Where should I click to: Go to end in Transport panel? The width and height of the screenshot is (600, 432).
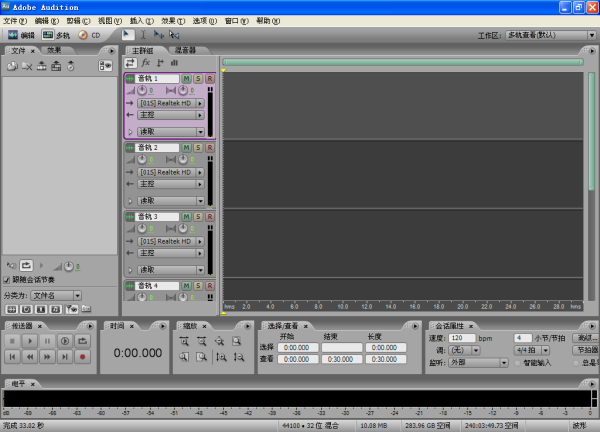point(65,357)
